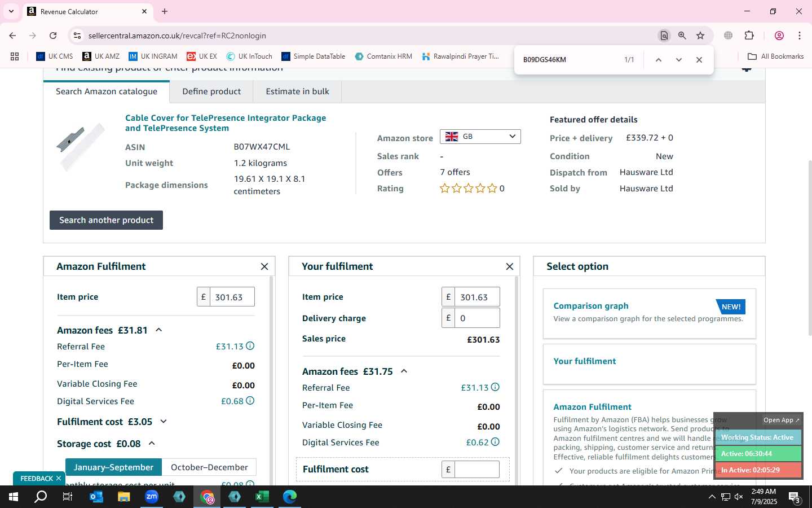Select the Revenue Calculator browser tab

tap(87, 11)
